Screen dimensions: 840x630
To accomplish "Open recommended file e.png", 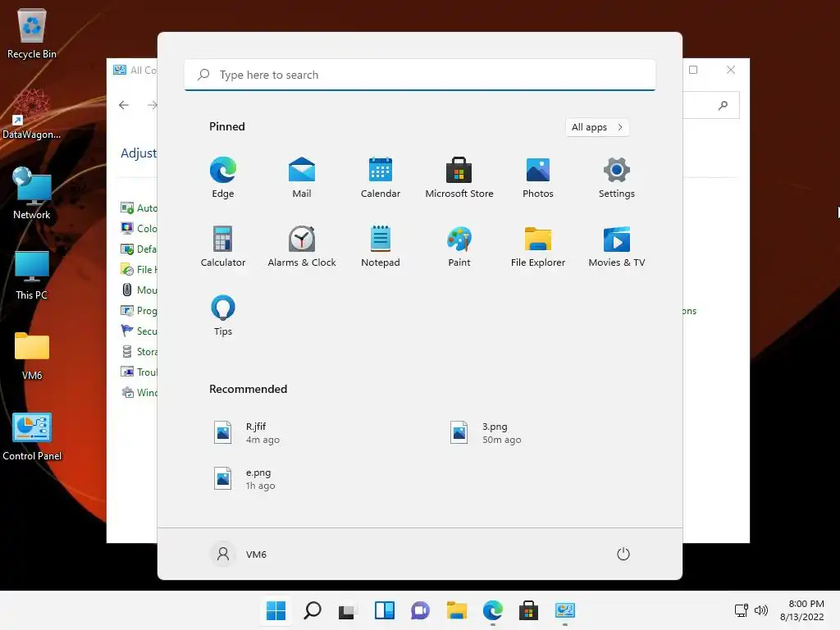I will point(244,479).
